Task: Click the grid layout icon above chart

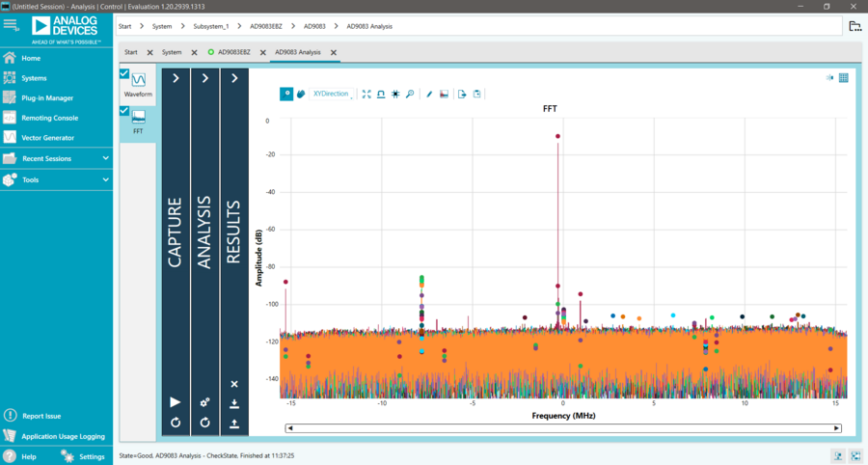Action: click(844, 78)
